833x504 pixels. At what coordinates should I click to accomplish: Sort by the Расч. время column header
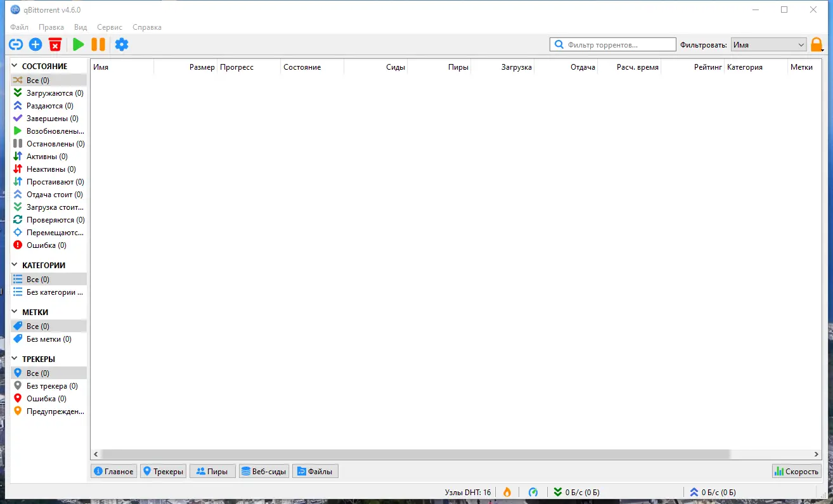coord(629,67)
